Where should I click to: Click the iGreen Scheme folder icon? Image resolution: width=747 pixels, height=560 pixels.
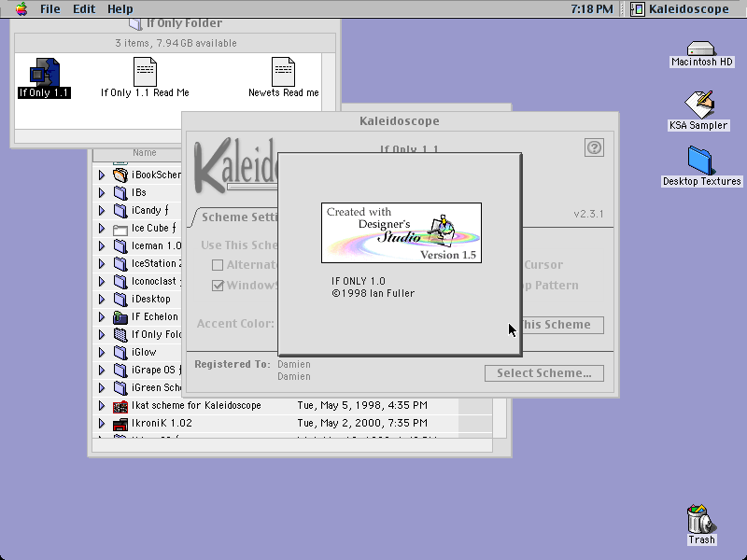click(x=120, y=388)
